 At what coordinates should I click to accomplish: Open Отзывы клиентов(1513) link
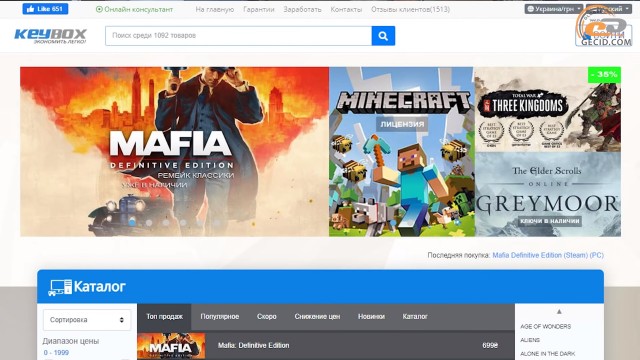[410, 9]
